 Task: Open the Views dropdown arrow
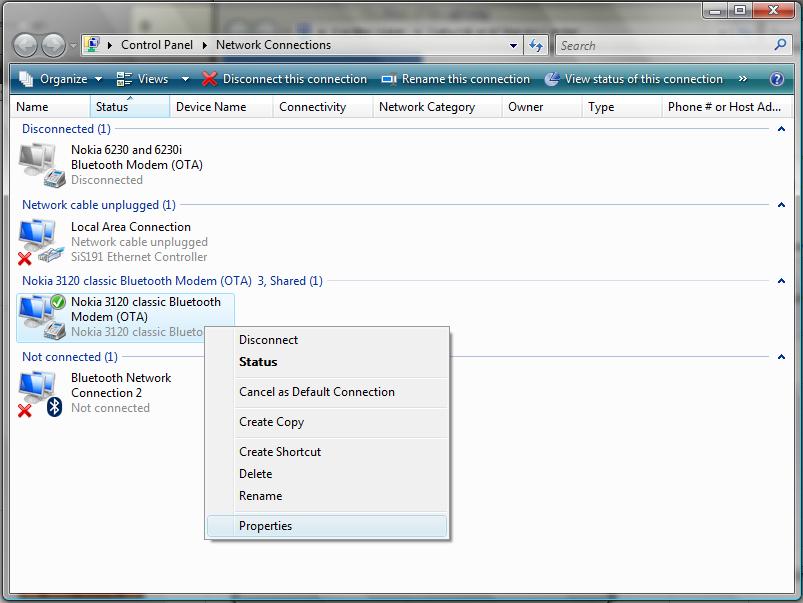tap(185, 79)
